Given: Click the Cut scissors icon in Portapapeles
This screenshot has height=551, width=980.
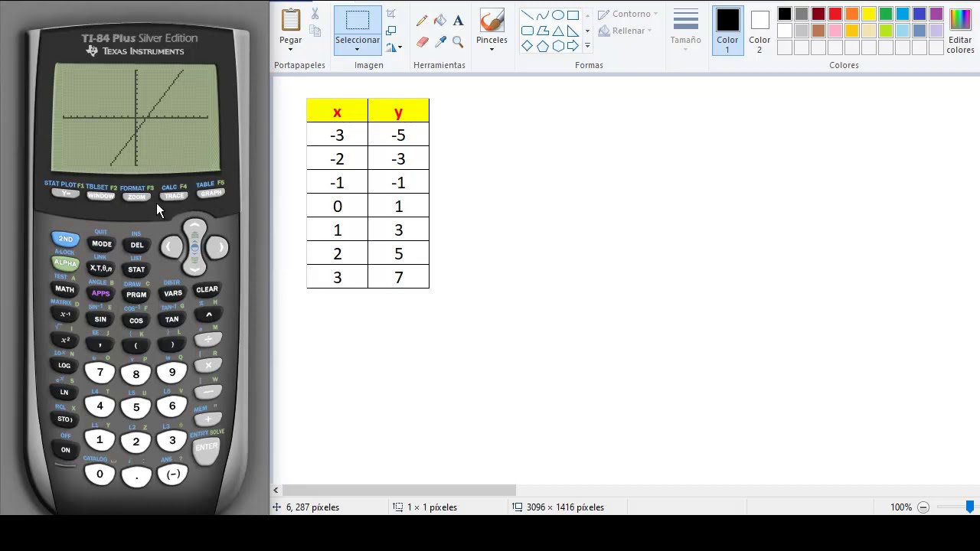Looking at the screenshot, I should point(315,14).
